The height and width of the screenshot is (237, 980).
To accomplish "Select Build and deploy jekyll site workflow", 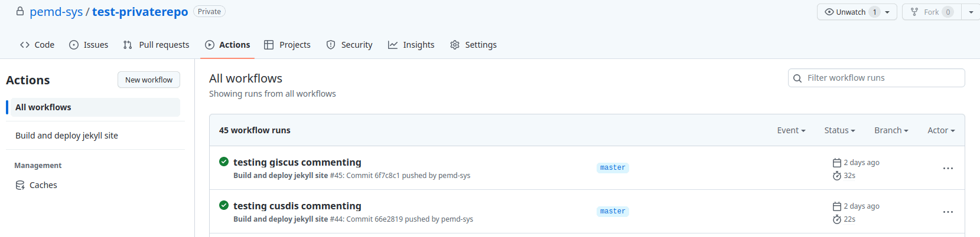I will (67, 136).
